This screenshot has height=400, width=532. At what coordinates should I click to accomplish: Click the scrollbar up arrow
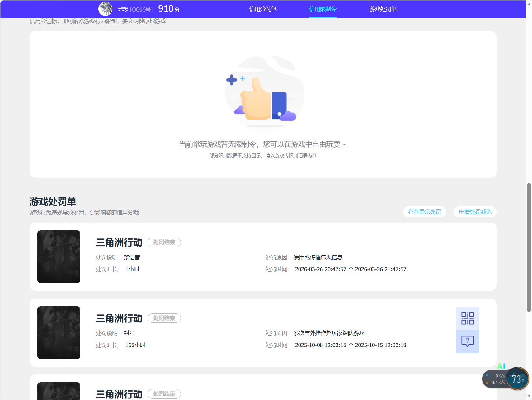click(x=529, y=3)
